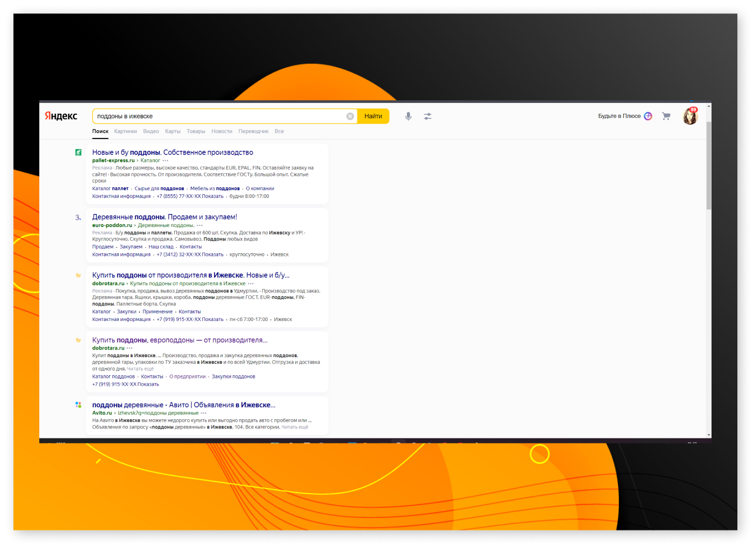The height and width of the screenshot is (549, 756).
Task: Click the page vertical scrollbar thumb
Action: click(709, 165)
